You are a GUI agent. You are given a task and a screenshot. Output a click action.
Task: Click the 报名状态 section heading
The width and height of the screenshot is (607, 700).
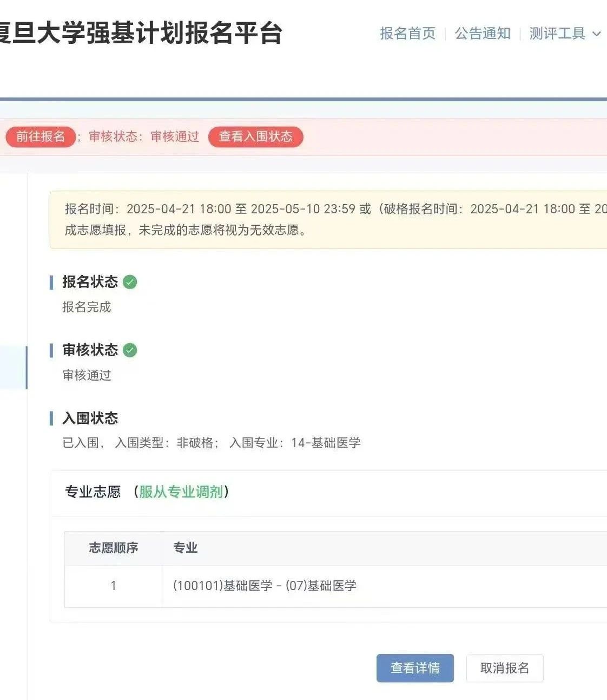(x=90, y=282)
